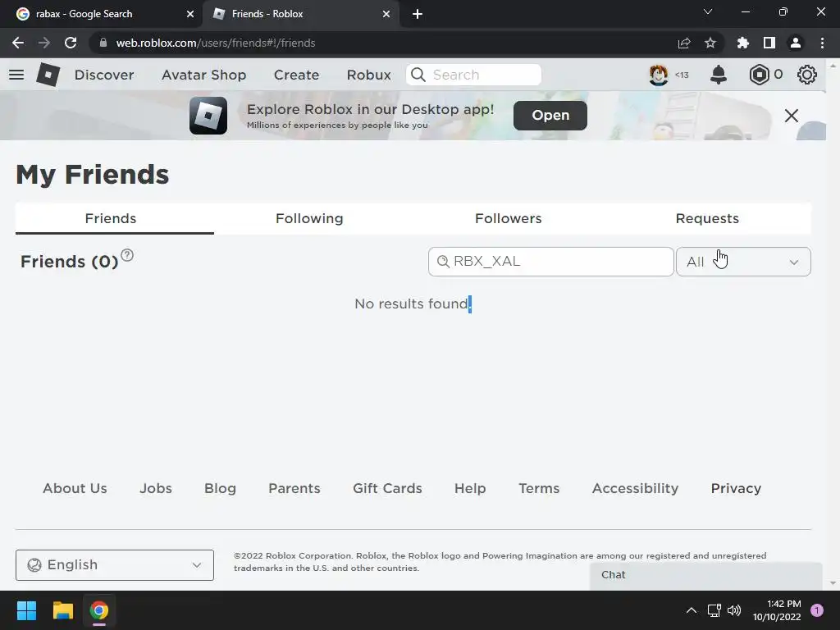Open the About Us link

(x=75, y=488)
